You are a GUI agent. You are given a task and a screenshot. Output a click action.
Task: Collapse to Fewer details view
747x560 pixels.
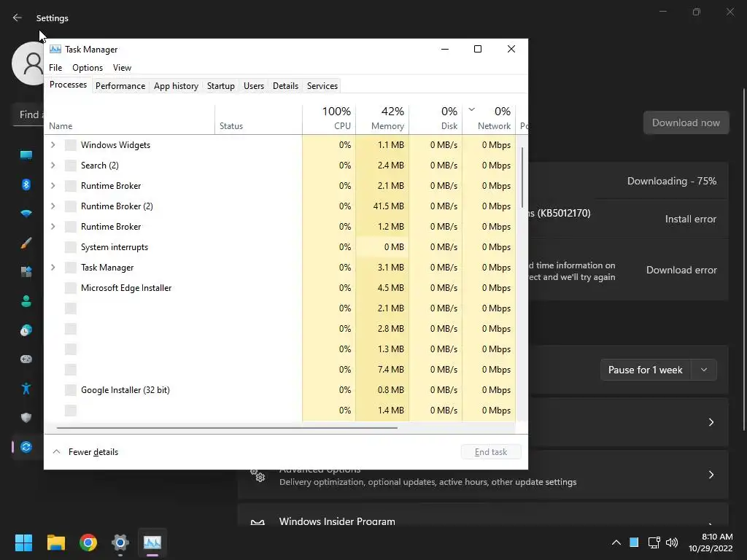85,452
